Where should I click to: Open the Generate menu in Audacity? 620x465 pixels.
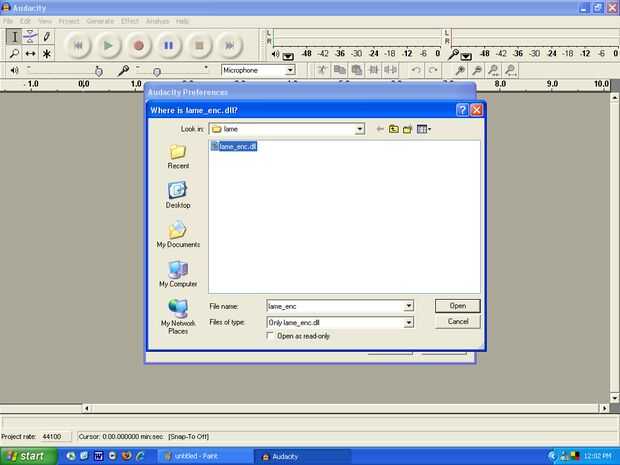(x=100, y=21)
